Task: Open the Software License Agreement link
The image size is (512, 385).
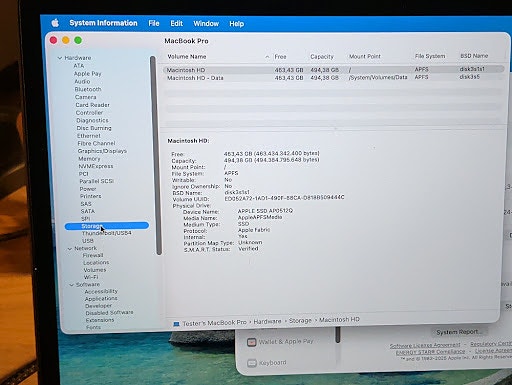Action: 425,345
